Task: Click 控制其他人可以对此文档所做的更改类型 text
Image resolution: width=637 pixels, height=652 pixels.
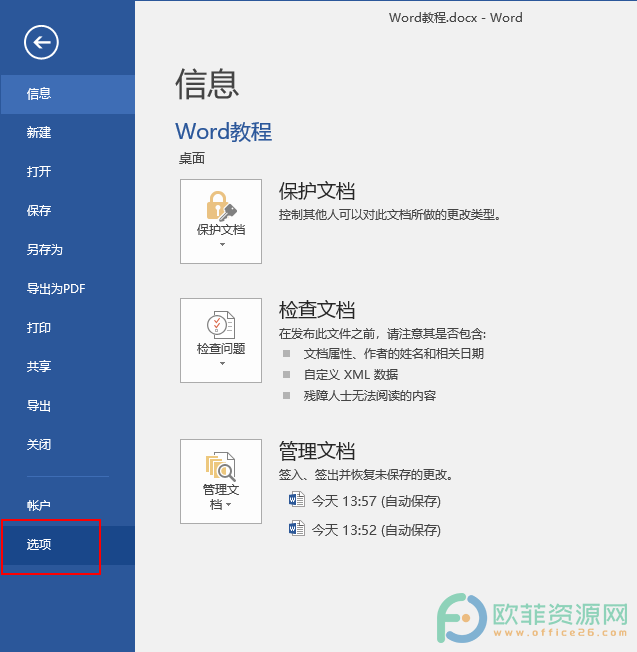Action: coord(390,215)
